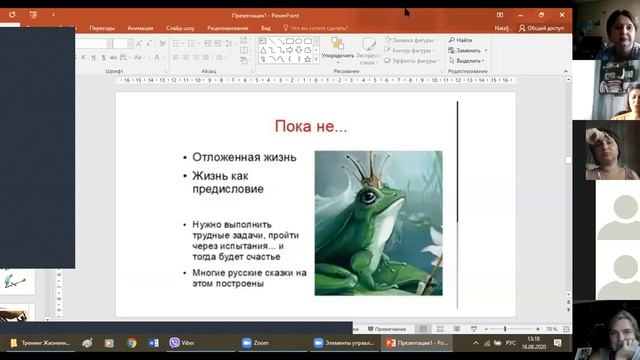Align paragraph text to the right
Viewport: 640px width, 360px height.
coord(196,58)
